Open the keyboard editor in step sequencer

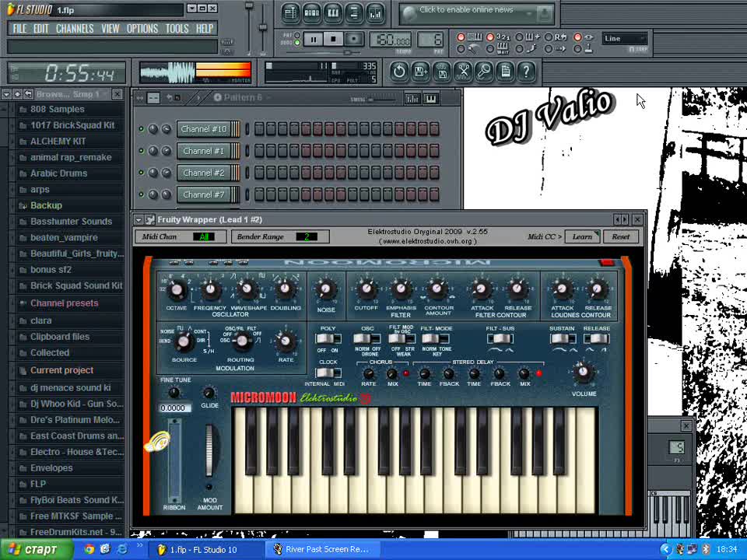point(430,99)
